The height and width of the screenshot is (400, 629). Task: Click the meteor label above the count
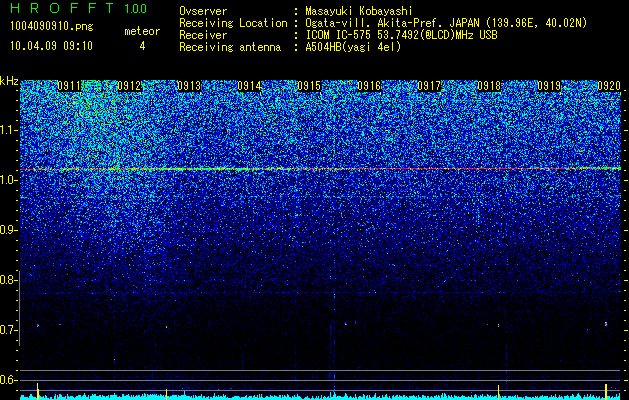142,31
